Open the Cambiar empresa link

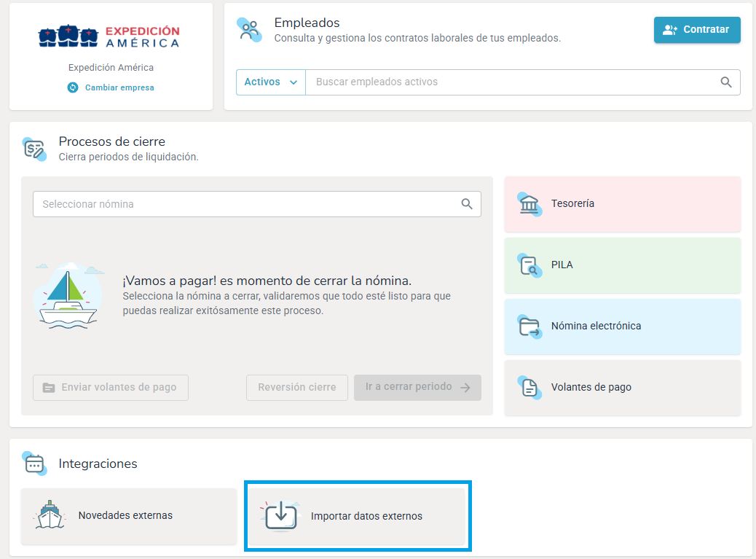tap(119, 87)
